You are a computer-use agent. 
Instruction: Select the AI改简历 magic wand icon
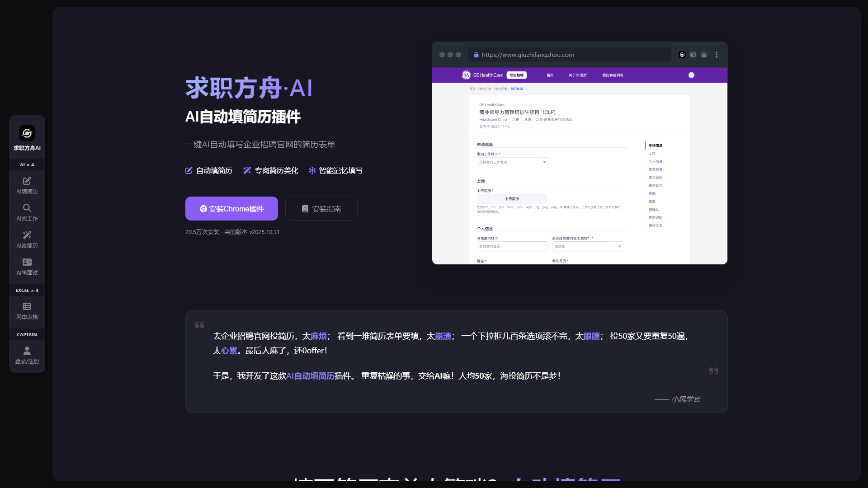[x=27, y=235]
